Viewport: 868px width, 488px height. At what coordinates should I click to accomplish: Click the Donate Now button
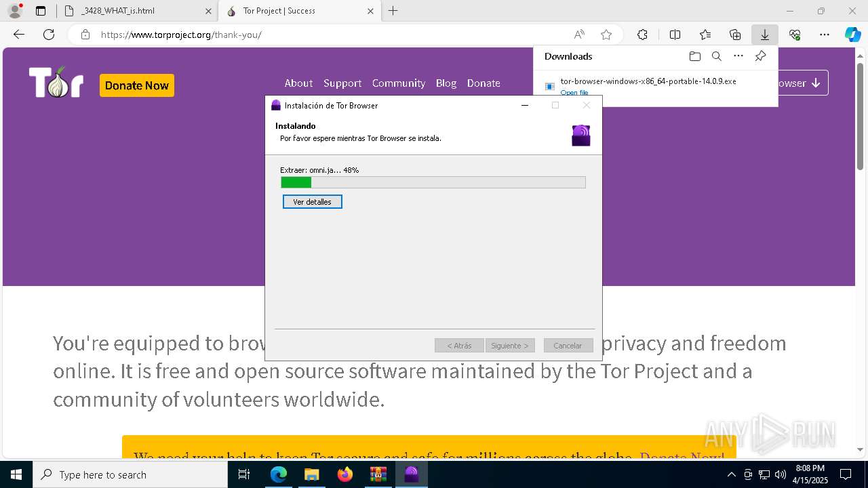(x=137, y=85)
